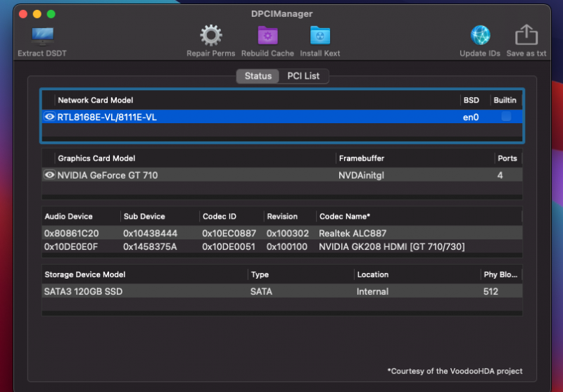This screenshot has width=563, height=392.
Task: Open the Install Kext folder icon
Action: (x=320, y=36)
